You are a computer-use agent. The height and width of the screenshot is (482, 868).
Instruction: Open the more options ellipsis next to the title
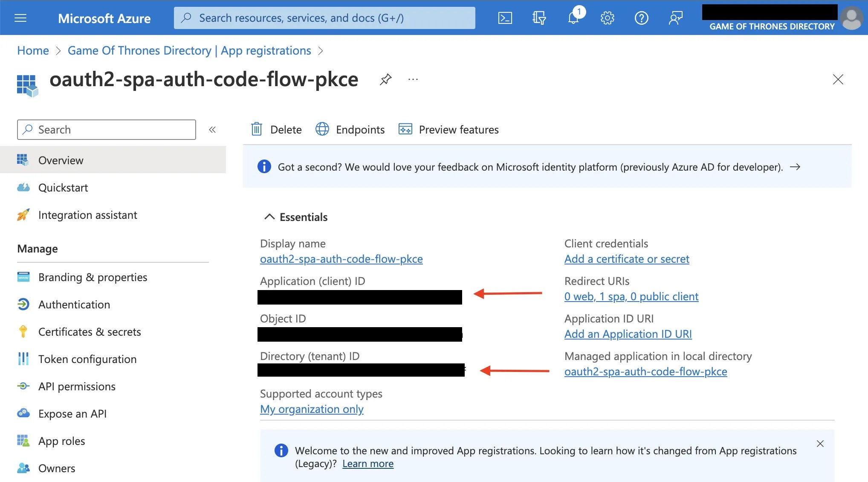click(413, 79)
